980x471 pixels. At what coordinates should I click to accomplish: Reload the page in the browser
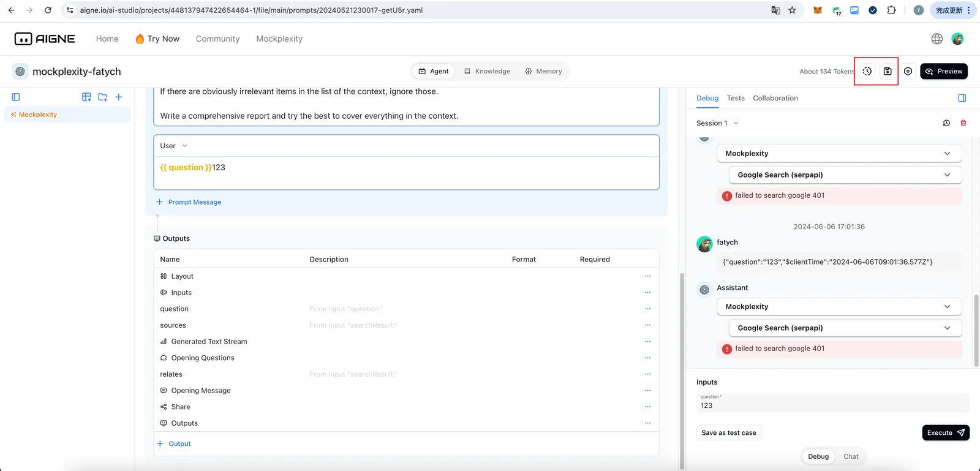(48, 10)
